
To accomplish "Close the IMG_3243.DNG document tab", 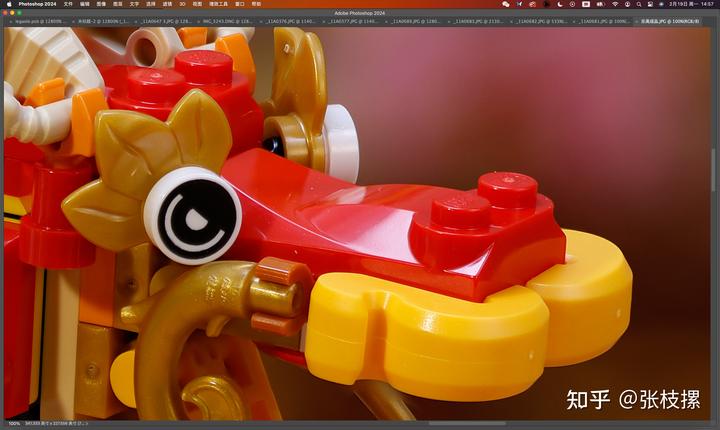I will pos(199,22).
